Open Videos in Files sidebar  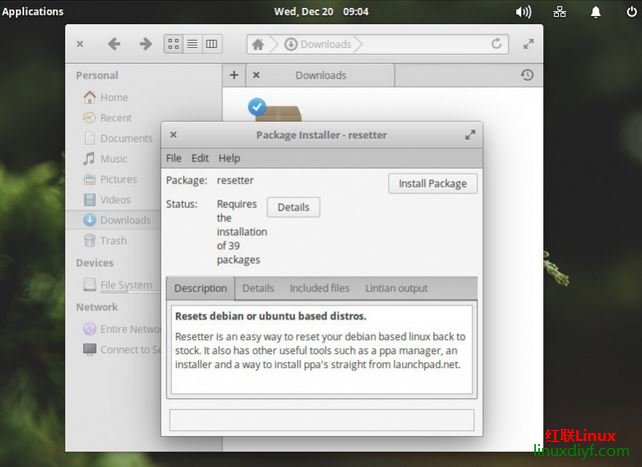[x=113, y=200]
